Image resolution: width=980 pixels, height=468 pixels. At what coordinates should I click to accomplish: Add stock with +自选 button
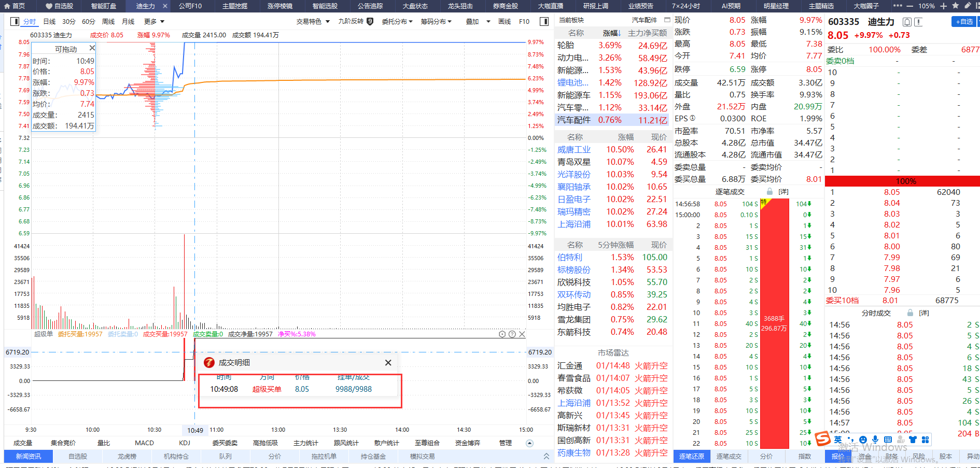click(x=964, y=22)
